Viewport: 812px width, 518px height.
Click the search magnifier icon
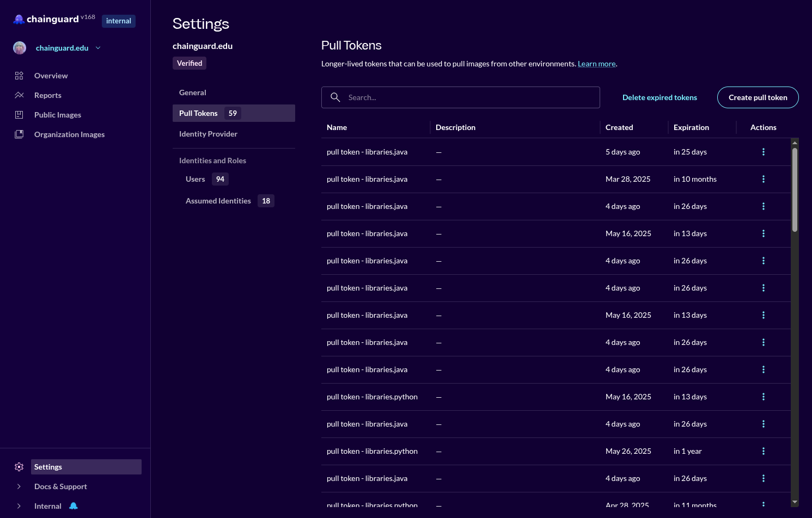[x=335, y=97]
